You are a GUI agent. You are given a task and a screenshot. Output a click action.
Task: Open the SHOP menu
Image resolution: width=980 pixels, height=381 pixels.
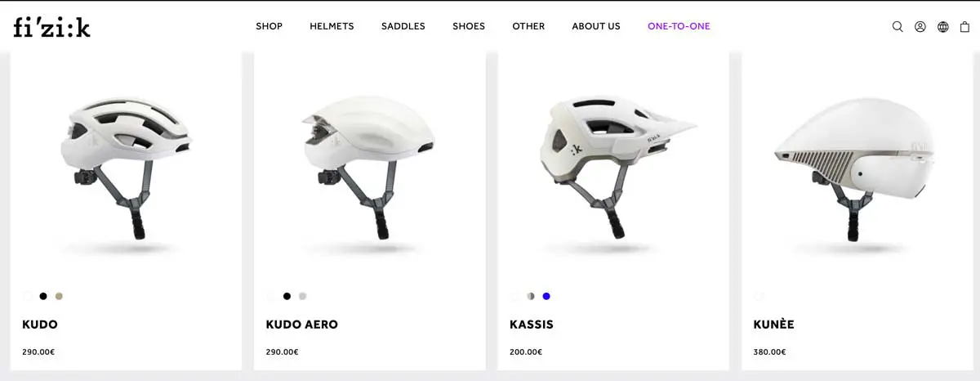click(x=269, y=26)
